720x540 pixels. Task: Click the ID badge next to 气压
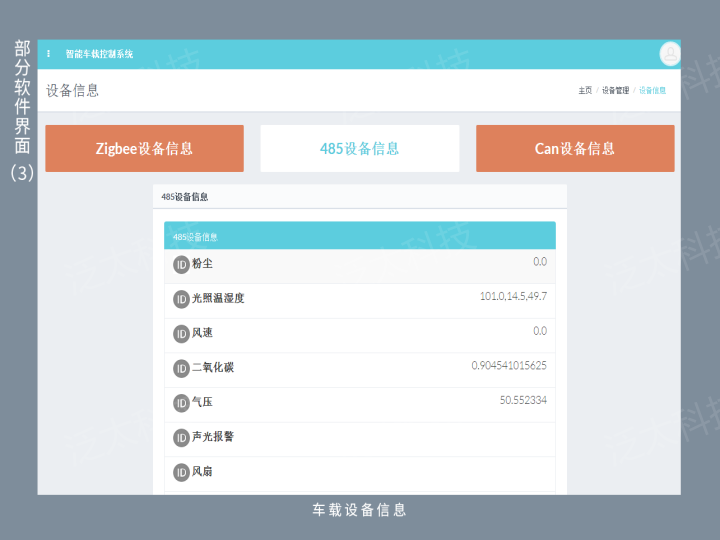(181, 403)
